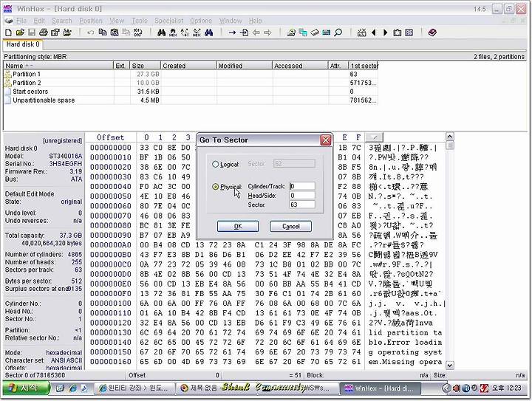Open the Search menu
This screenshot has height=401, width=532.
(x=62, y=21)
